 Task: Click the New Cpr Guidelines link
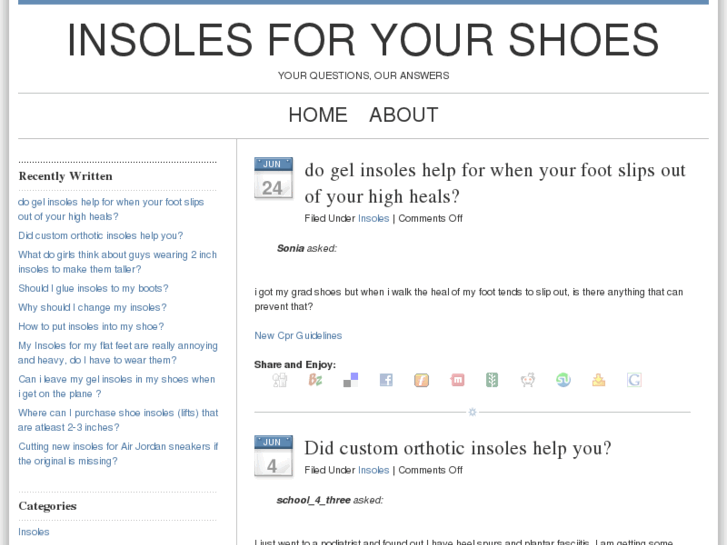pos(298,336)
